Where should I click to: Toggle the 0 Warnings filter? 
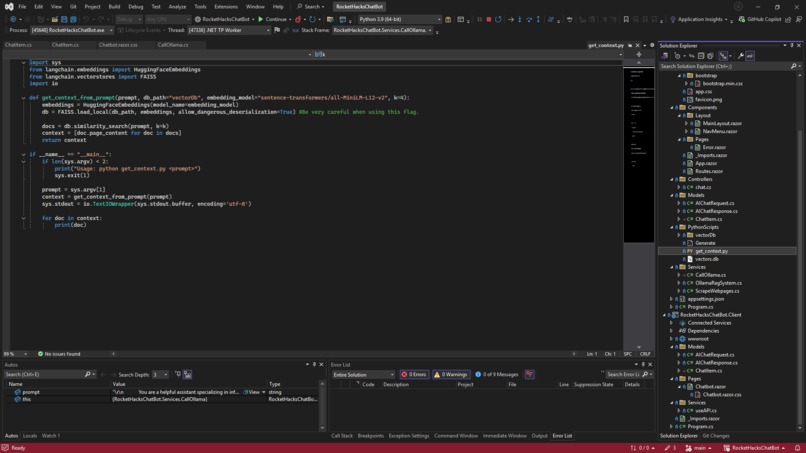[451, 374]
